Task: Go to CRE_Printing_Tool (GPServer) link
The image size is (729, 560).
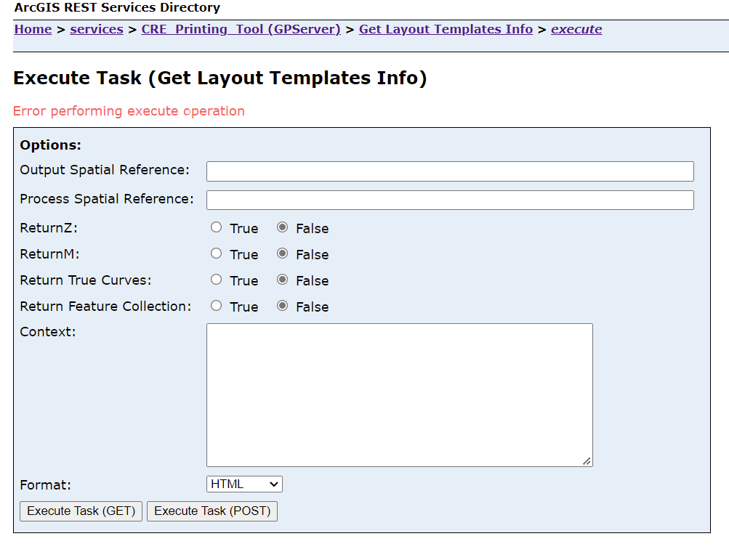Action: [x=241, y=30]
